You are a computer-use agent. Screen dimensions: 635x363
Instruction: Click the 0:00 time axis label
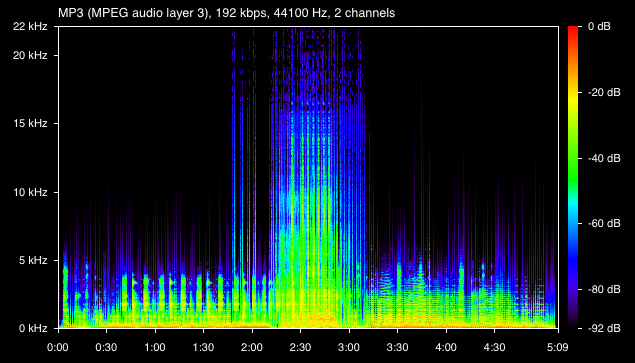click(x=58, y=348)
